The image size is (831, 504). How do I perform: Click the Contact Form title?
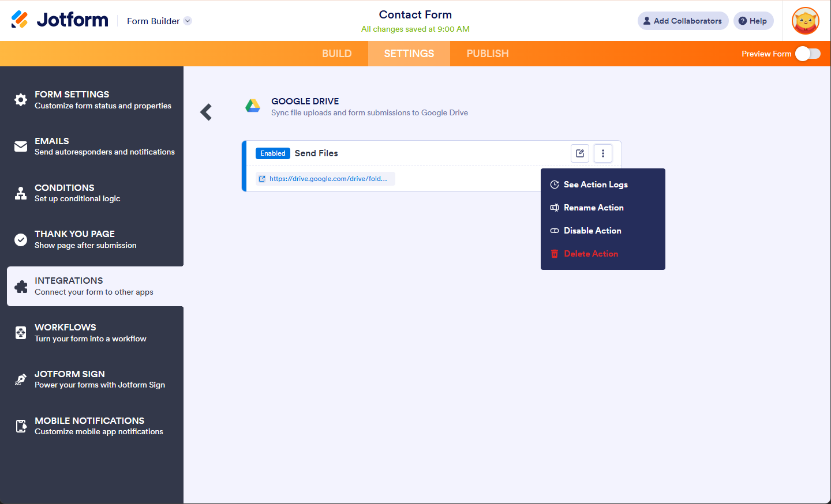[x=415, y=15]
